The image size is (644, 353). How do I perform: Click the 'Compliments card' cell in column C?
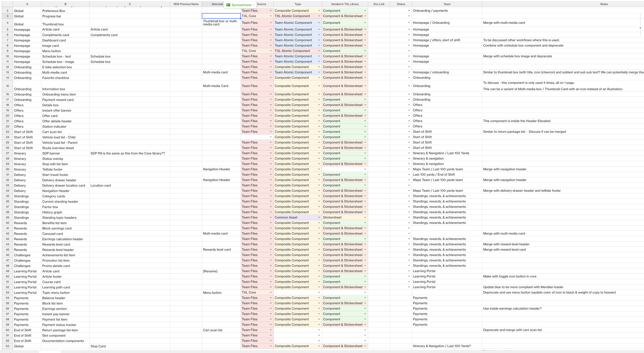pos(130,35)
